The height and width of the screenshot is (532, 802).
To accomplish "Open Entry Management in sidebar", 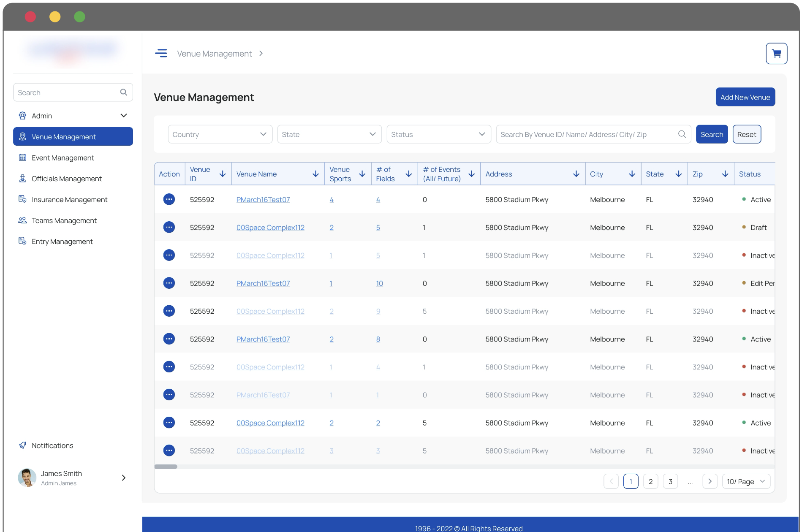I will point(62,242).
